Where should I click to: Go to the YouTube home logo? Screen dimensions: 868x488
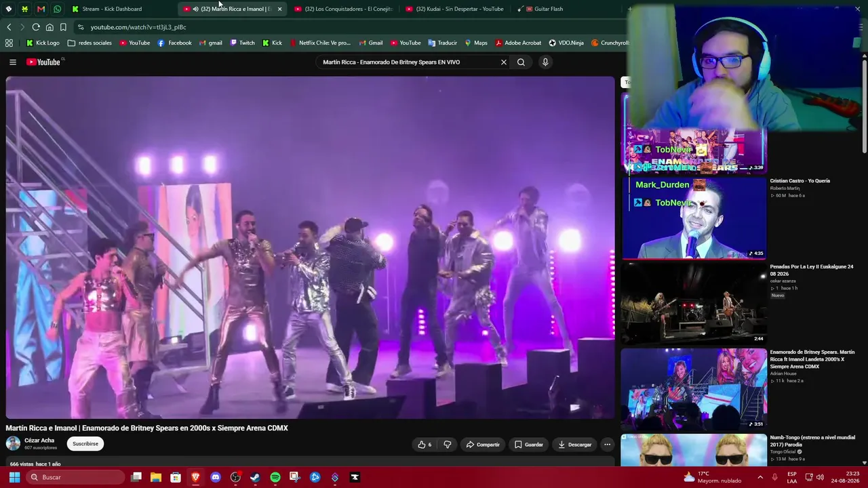(x=44, y=62)
